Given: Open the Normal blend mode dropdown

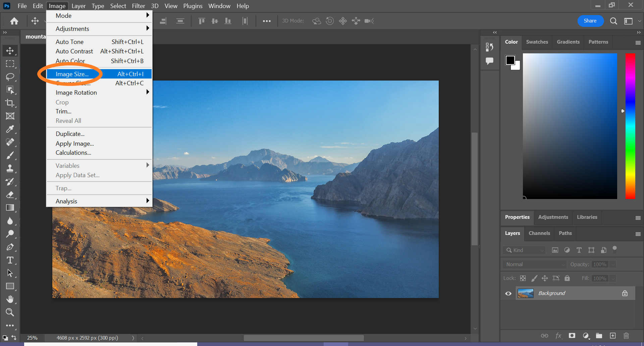Looking at the screenshot, I should coord(534,264).
